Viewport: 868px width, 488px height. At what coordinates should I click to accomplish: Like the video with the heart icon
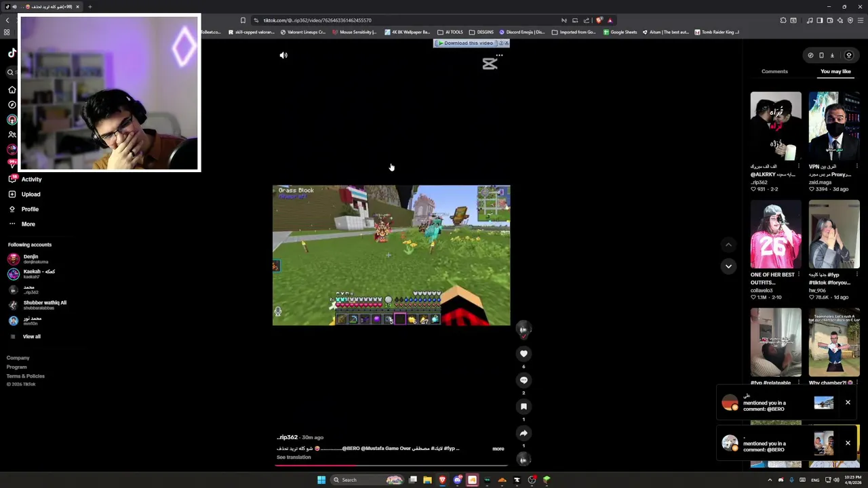point(524,353)
